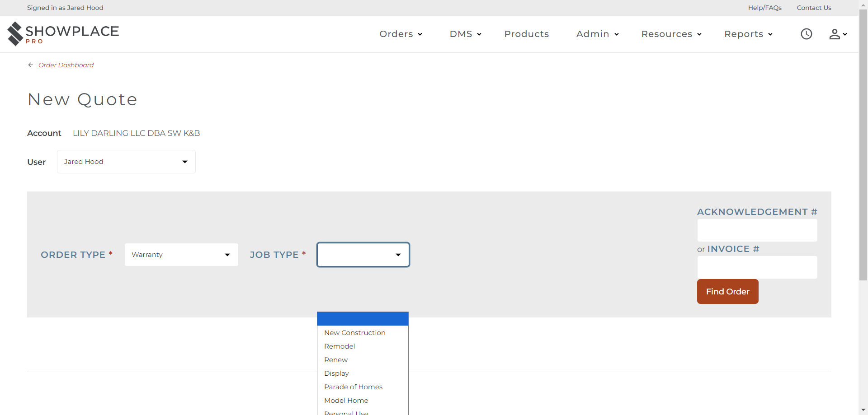Viewport: 868px width, 415px height.
Task: Open the Admin menu
Action: (x=597, y=34)
